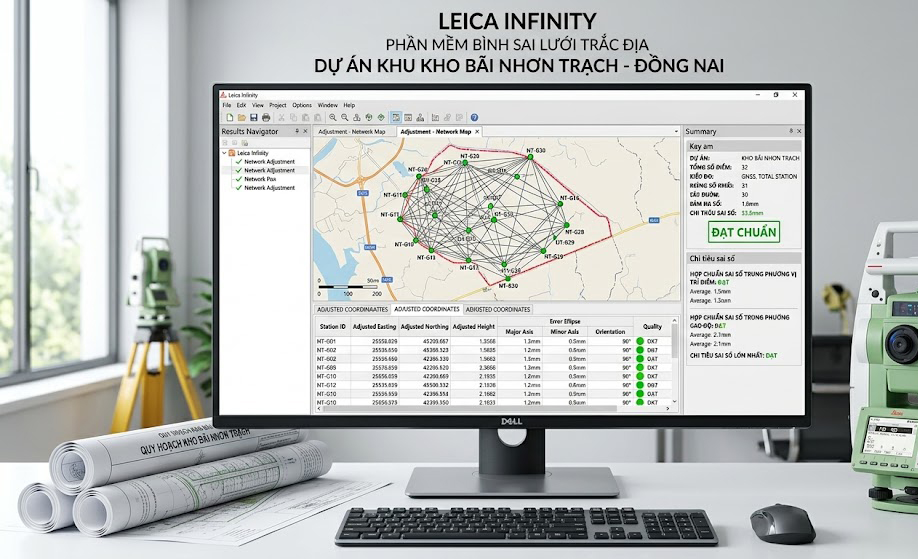Click the orange Leica Infinity project icon in the tree
This screenshot has height=559, width=918.
point(232,153)
